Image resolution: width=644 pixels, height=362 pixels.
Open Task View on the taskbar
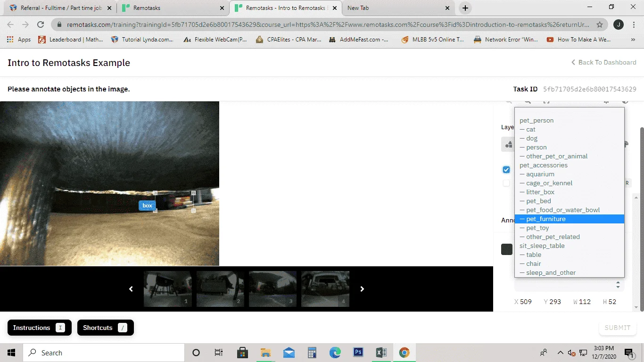219,353
